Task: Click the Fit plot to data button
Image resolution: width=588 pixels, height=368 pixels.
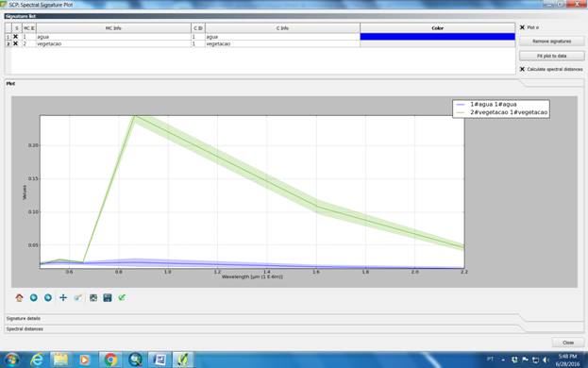Action: 551,56
